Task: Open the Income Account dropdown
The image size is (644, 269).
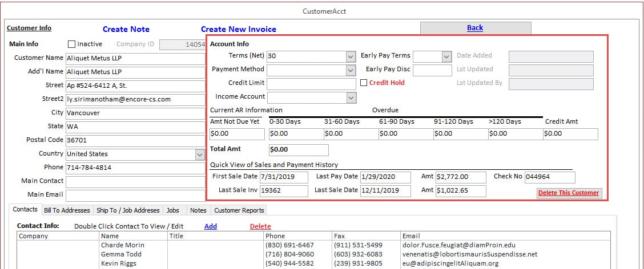Action: [351, 97]
